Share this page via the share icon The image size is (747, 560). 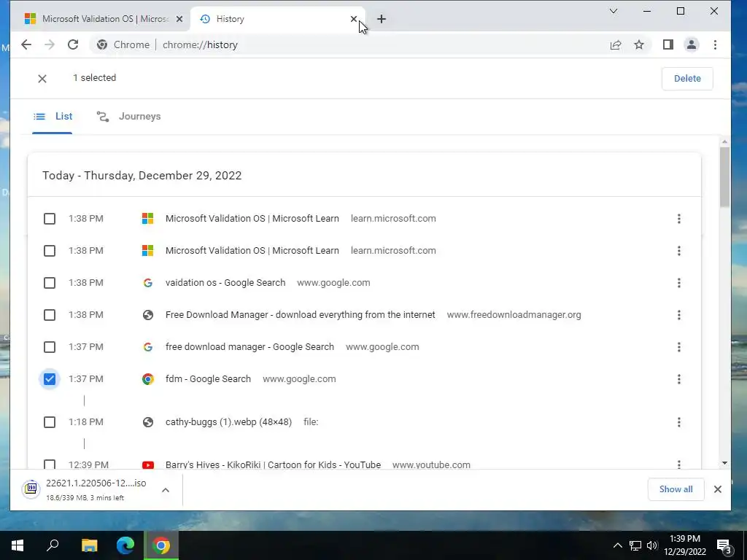tap(616, 44)
